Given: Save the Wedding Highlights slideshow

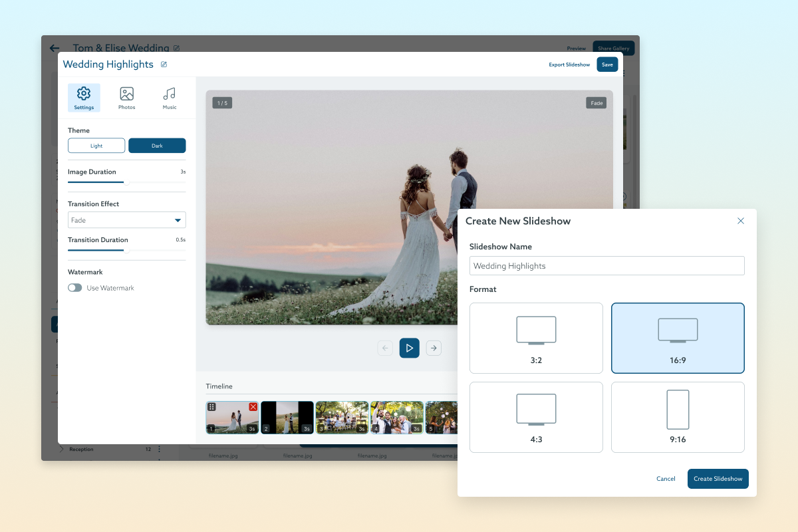Looking at the screenshot, I should coord(607,65).
